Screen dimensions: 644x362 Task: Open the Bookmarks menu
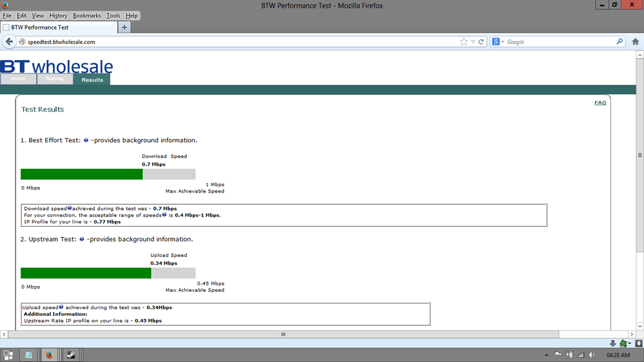pyautogui.click(x=86, y=15)
